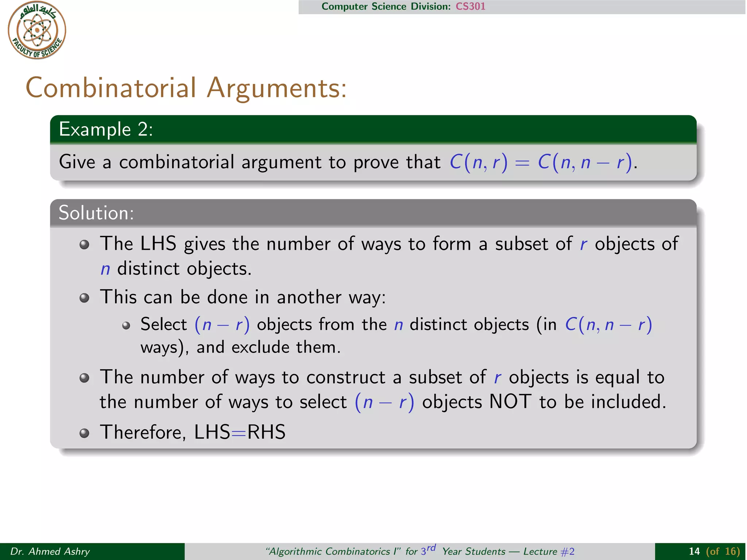Click author name 'Dr. Ahmed Ashry' in footer

click(x=50, y=551)
